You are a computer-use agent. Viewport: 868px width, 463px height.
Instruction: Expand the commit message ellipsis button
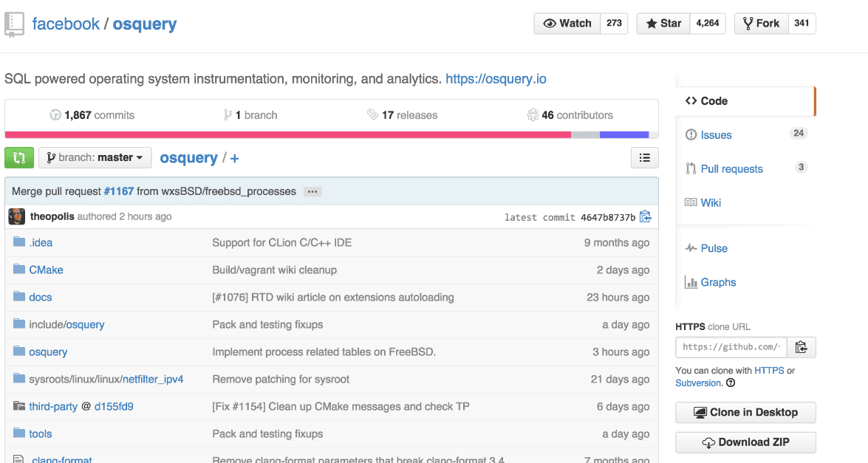click(312, 192)
